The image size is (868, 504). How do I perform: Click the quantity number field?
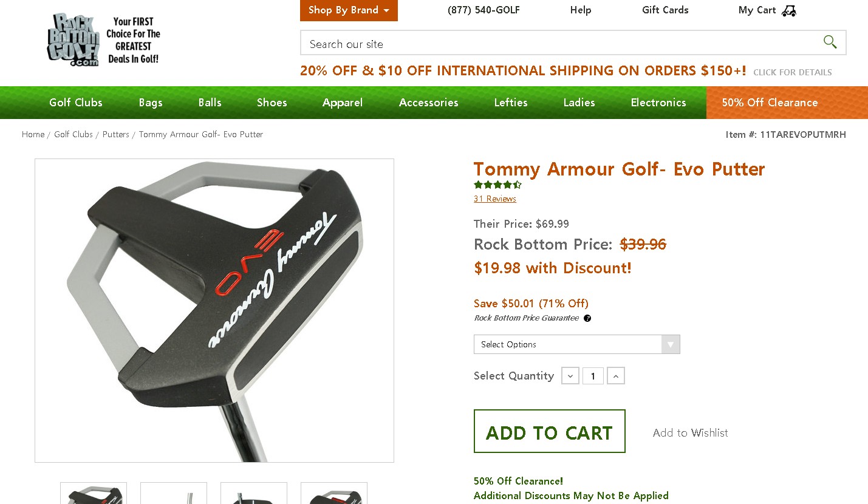coord(593,376)
